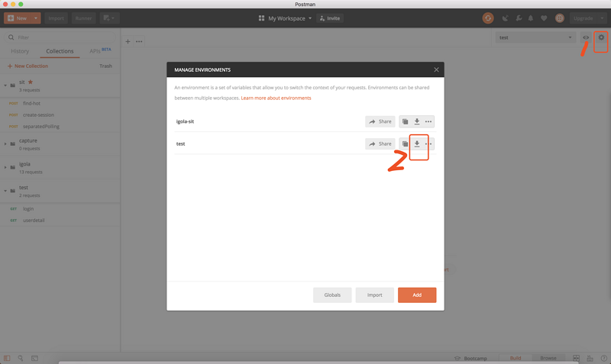Open the New button dropdown arrow
611x364 pixels.
click(x=35, y=18)
